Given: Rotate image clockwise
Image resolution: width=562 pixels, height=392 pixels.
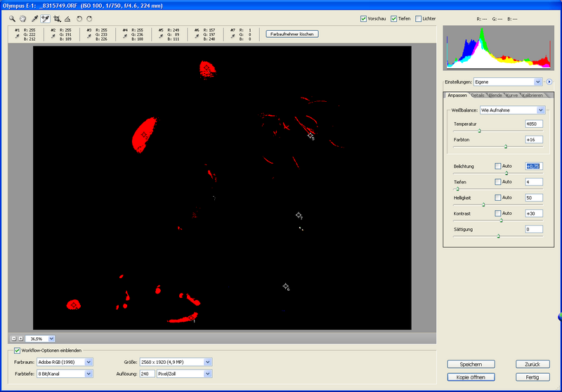Looking at the screenshot, I should click(89, 18).
